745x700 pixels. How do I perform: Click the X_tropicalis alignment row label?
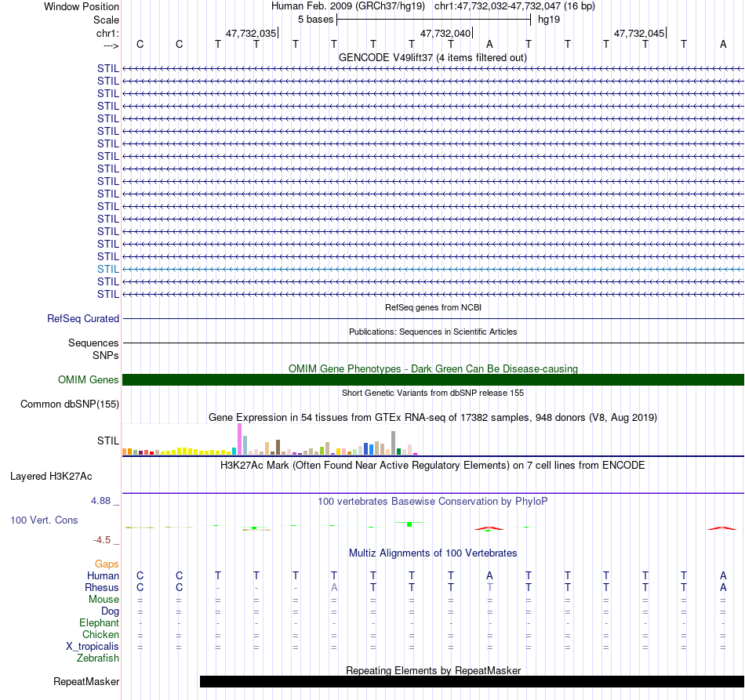click(93, 647)
